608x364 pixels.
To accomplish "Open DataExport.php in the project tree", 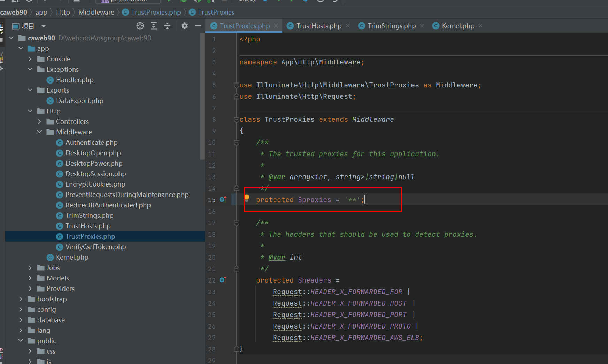I will [79, 101].
